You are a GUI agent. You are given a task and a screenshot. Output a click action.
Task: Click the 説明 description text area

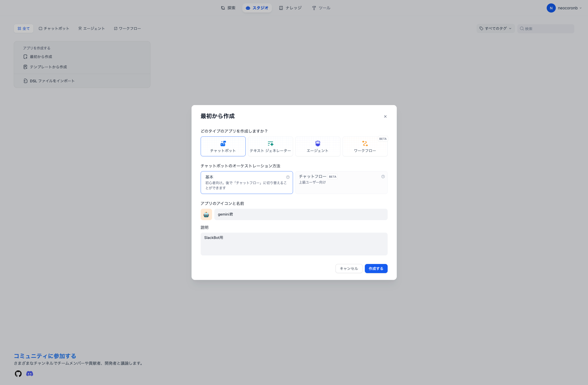coord(294,244)
